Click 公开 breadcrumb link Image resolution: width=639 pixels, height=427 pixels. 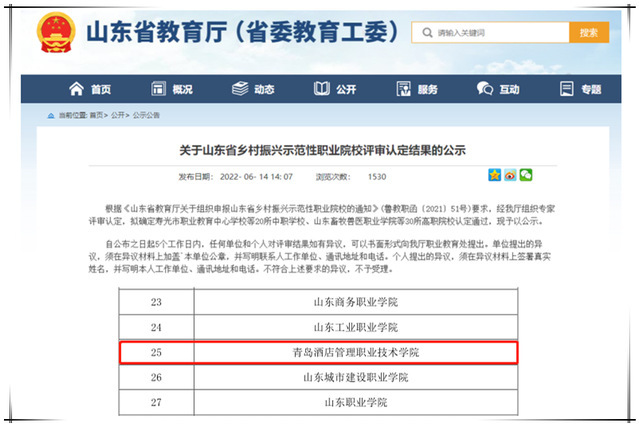[119, 115]
